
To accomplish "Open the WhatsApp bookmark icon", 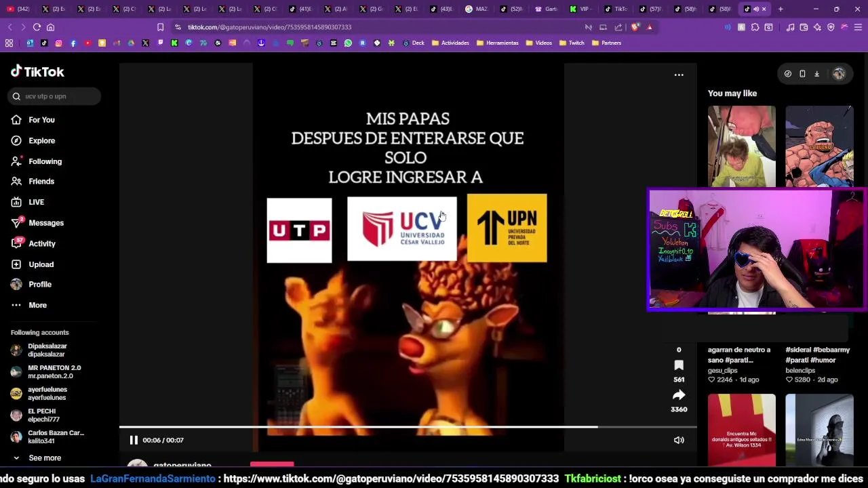I will (x=348, y=43).
